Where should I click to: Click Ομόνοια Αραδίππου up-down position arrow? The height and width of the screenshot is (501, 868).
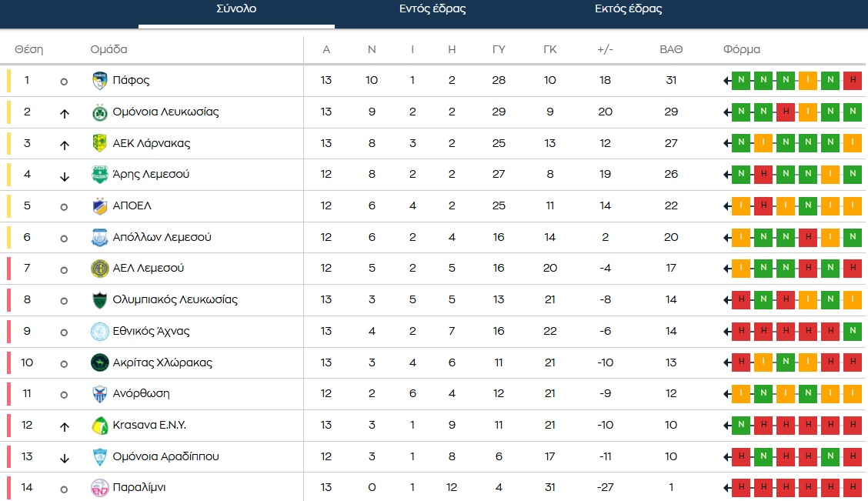tap(65, 457)
